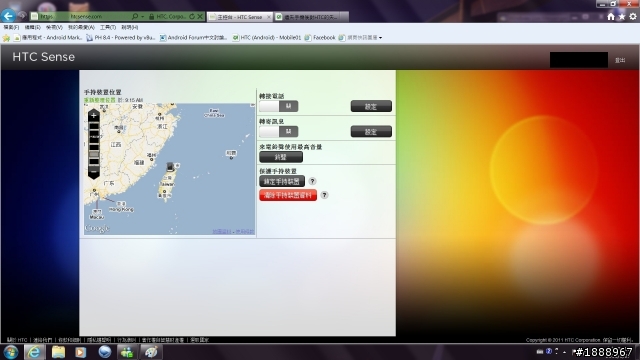Expand the address bar search dropdown arrow
This screenshot has width=640, height=360.
tap(142, 16)
